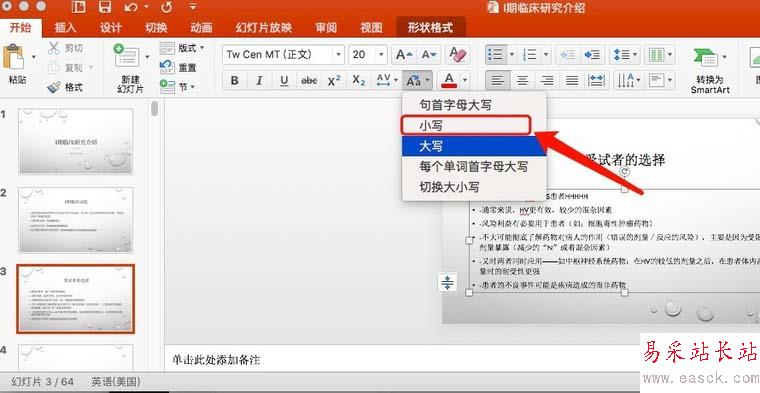Open the 形状格式 (Shape Format) tab
Screen dimensions: 760x393
point(430,28)
